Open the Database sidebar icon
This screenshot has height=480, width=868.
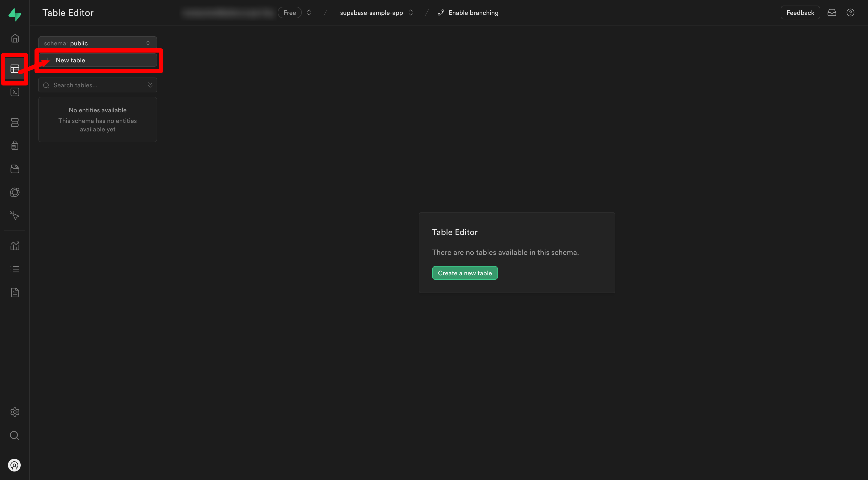(x=15, y=122)
